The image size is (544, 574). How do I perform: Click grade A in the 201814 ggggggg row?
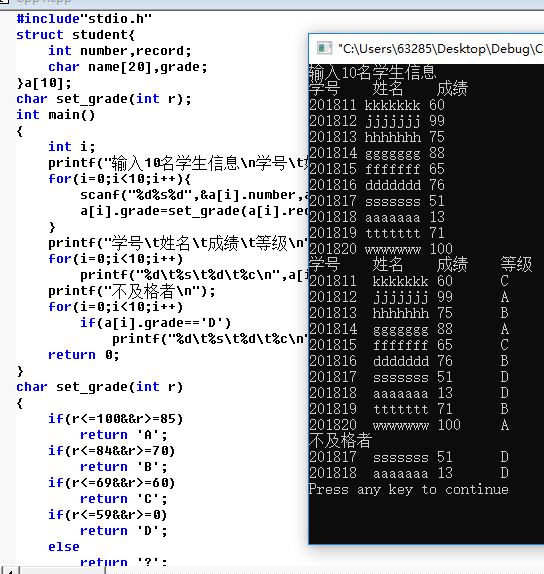point(504,329)
